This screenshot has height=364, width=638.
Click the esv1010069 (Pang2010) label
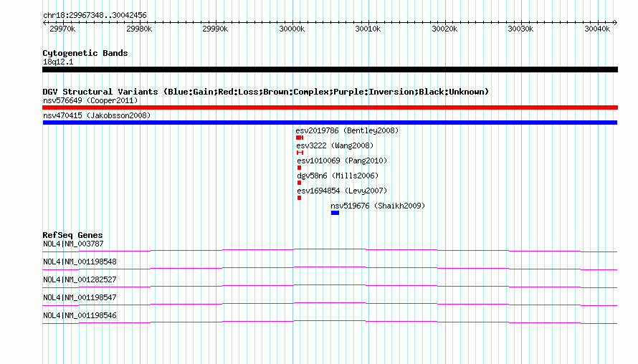[342, 161]
